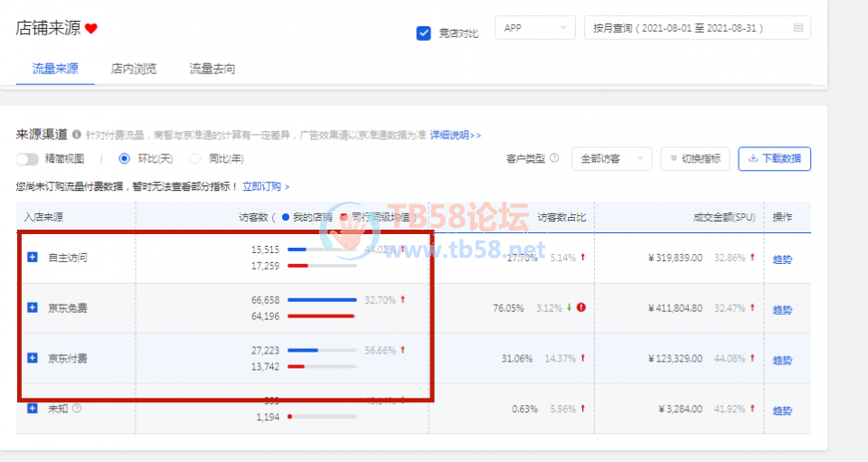This screenshot has height=462, width=868.
Task: Open the APP platform dropdown
Action: tap(534, 28)
